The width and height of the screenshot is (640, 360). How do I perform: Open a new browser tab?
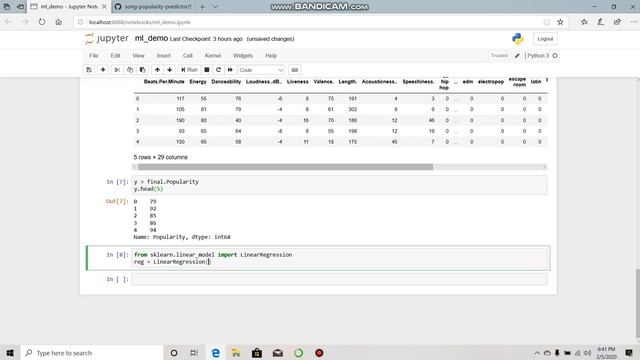202,7
